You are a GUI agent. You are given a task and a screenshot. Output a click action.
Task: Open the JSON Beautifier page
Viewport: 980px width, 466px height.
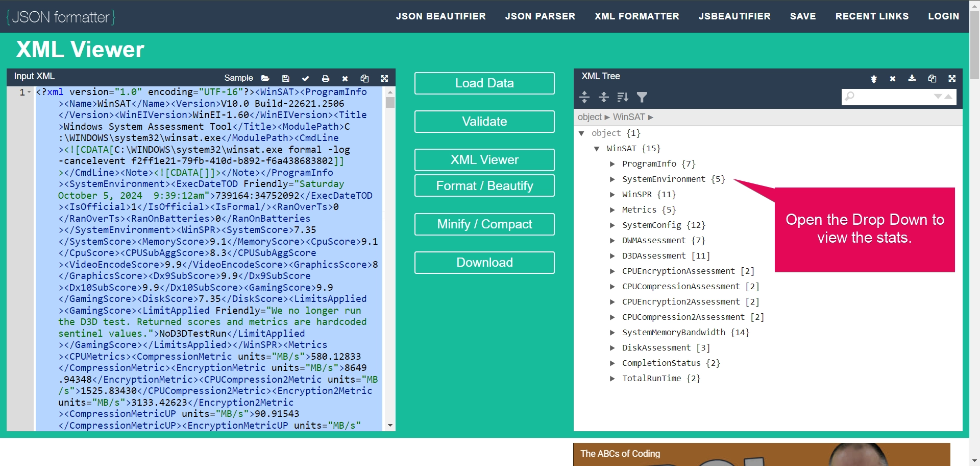pos(440,16)
